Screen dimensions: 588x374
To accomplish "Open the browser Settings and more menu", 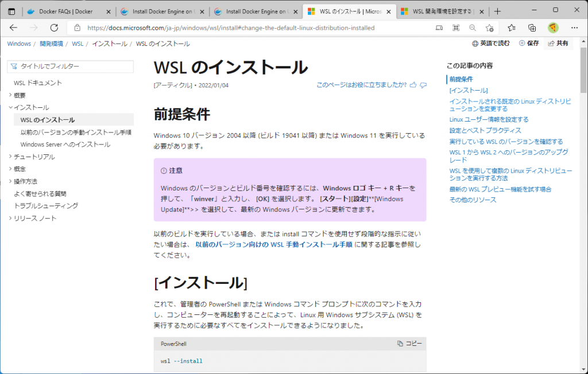I will pyautogui.click(x=574, y=28).
